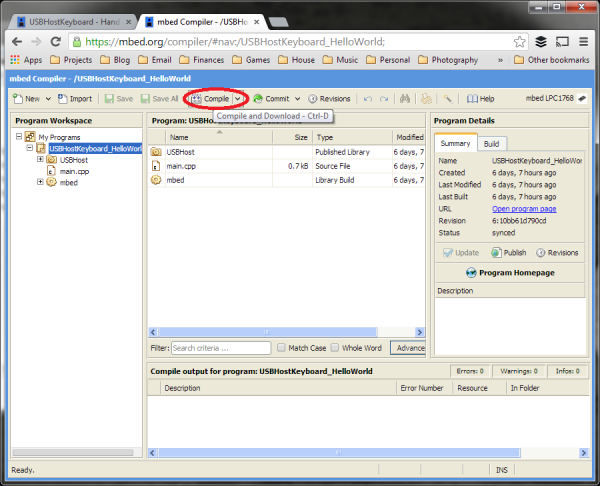Click the Save All toolbar icon

pyautogui.click(x=145, y=99)
